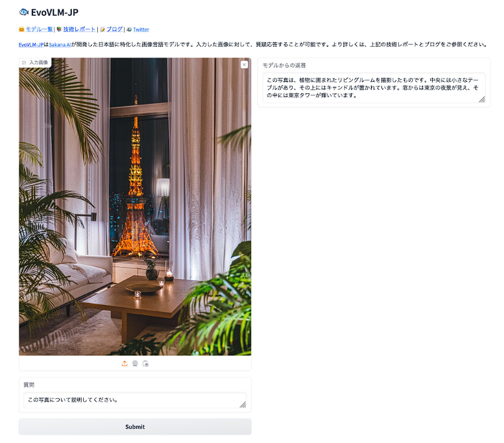
Task: Click the モデルからの返答 output text box
Action: [x=374, y=88]
